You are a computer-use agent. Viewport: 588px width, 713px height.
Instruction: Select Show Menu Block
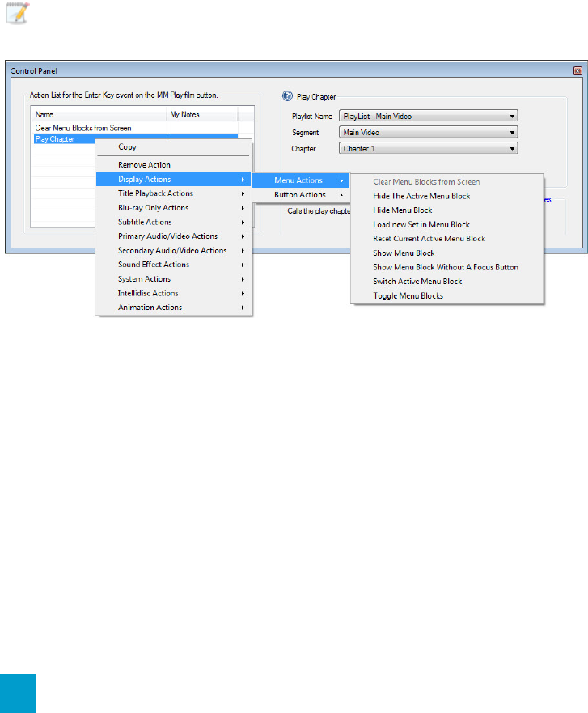point(447,253)
